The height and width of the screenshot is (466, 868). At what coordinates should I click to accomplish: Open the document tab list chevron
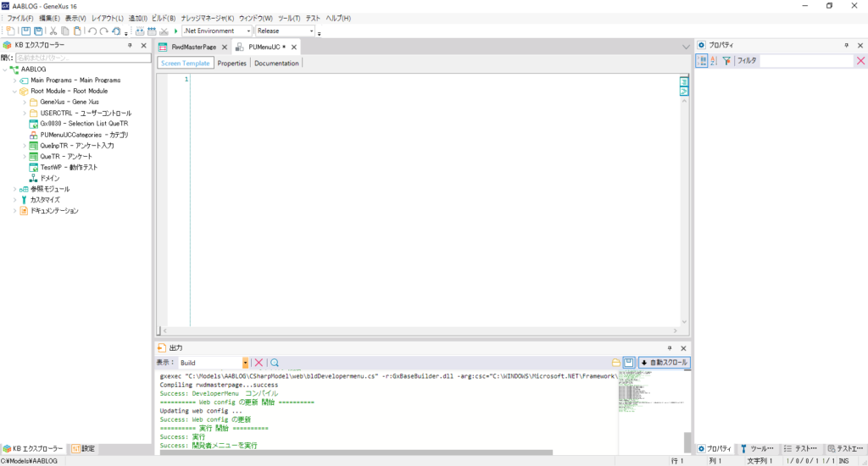click(x=686, y=47)
